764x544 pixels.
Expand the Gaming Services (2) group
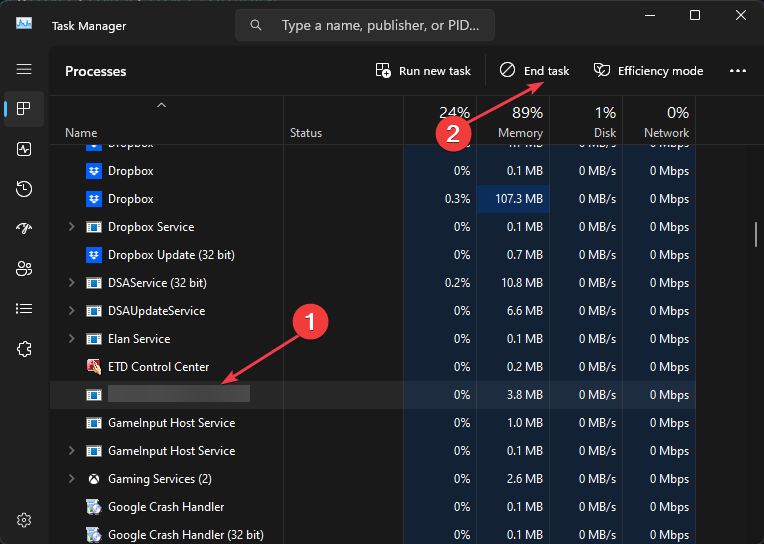(71, 479)
